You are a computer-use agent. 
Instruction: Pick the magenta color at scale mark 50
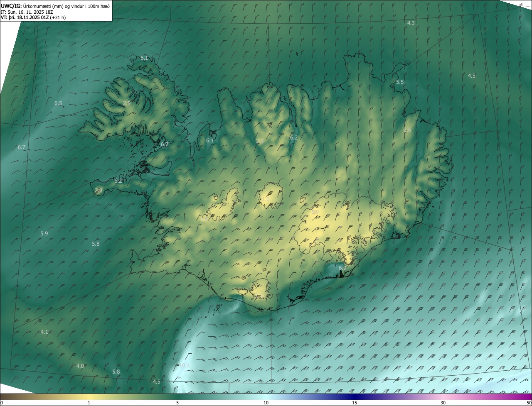pyautogui.click(x=529, y=396)
